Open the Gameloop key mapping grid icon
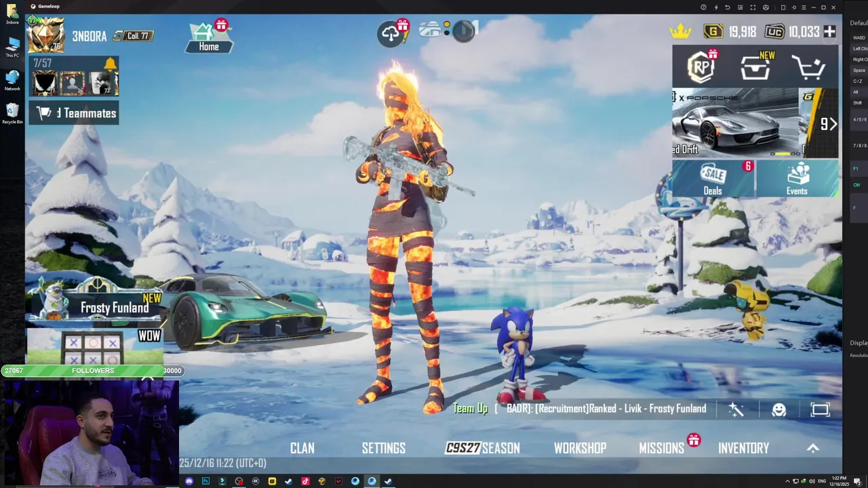 740,7
